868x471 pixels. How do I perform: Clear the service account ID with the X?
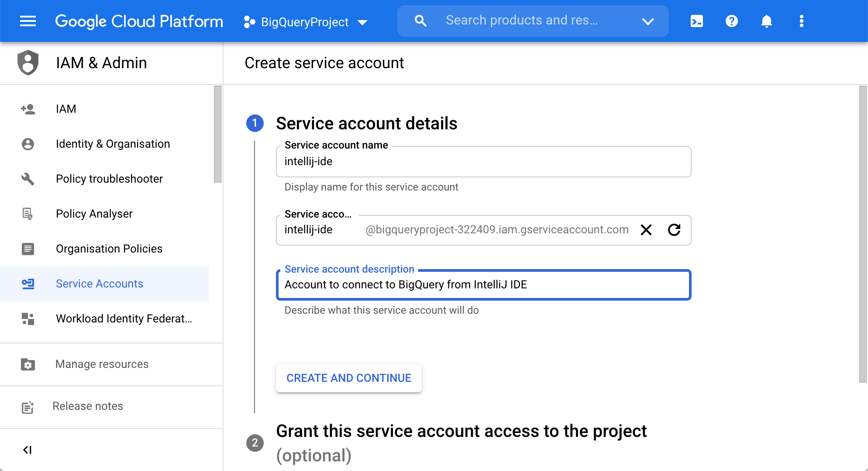[646, 230]
